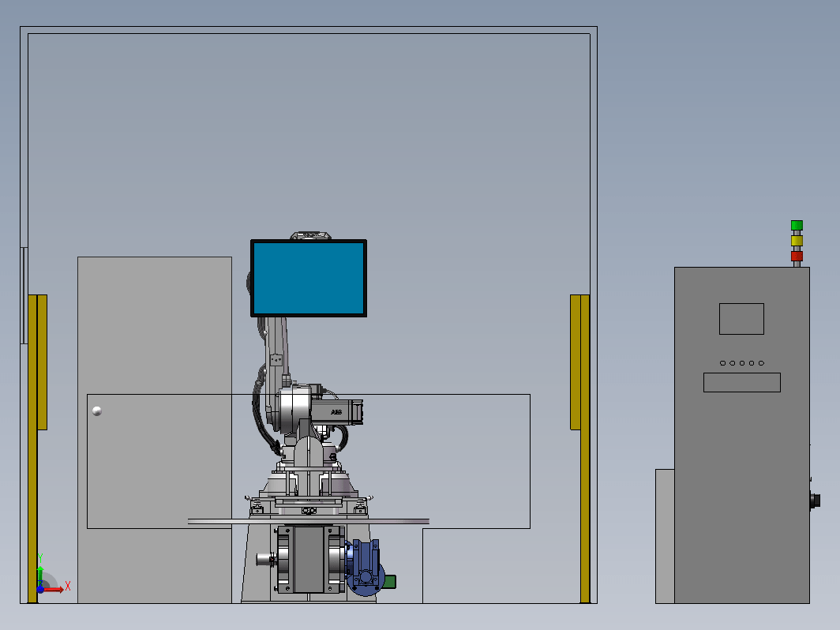Select the white sphere knob on the front panel
Screen dimensions: 840x630
click(x=97, y=411)
